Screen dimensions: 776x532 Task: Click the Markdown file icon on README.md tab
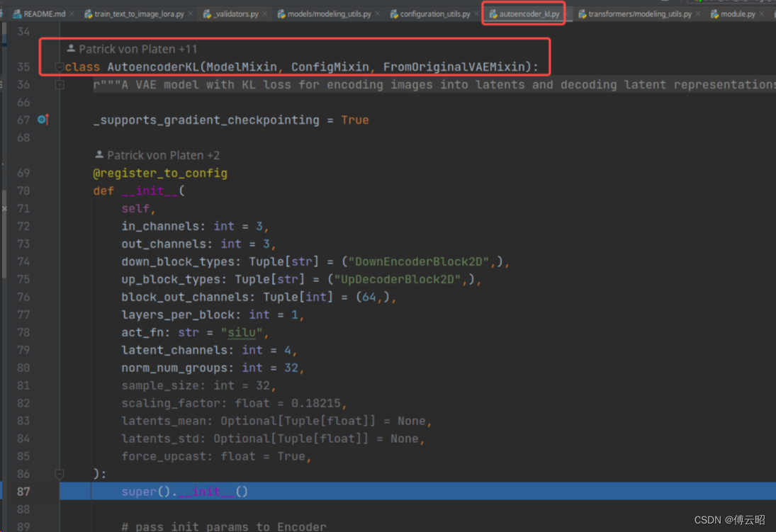(16, 13)
